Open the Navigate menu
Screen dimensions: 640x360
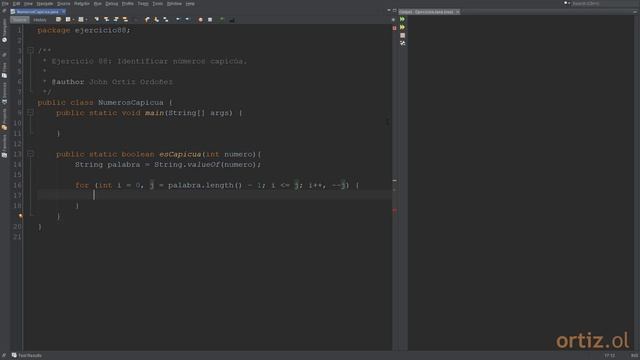coord(44,4)
